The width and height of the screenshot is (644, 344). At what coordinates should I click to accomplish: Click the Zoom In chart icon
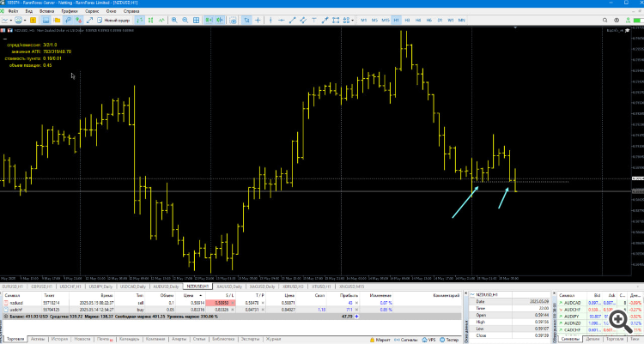click(x=174, y=20)
